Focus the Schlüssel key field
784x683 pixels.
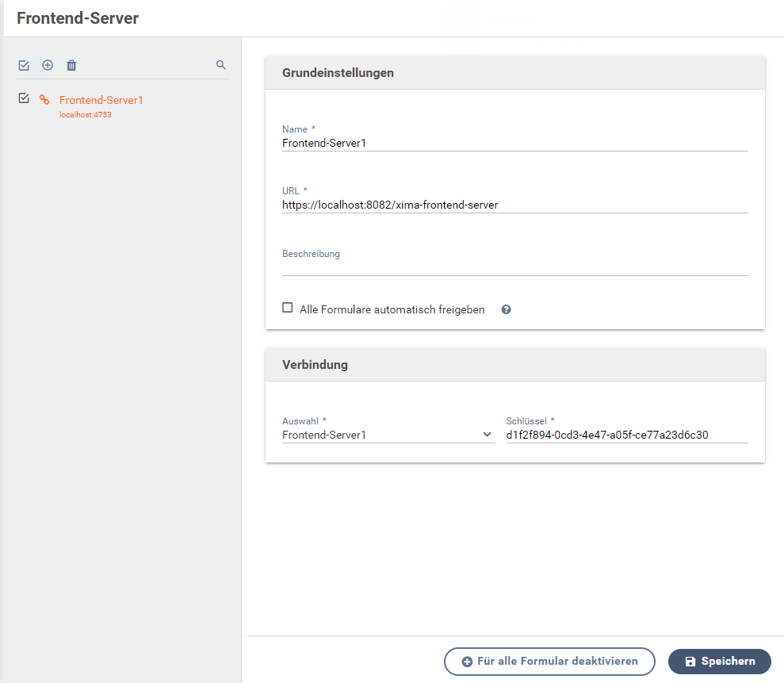click(627, 435)
